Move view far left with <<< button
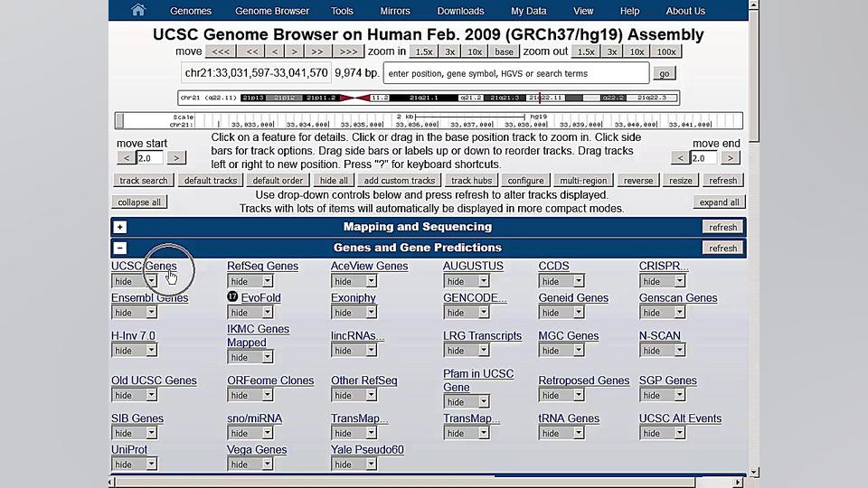This screenshot has width=868, height=488. coord(221,52)
